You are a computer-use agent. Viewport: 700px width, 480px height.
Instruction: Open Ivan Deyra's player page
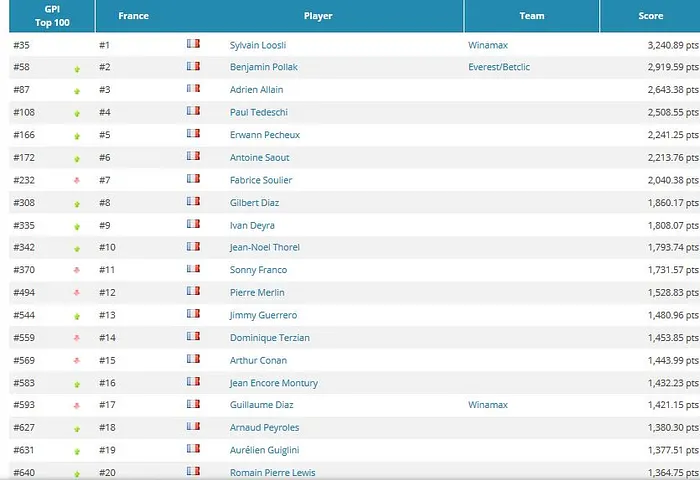point(252,225)
